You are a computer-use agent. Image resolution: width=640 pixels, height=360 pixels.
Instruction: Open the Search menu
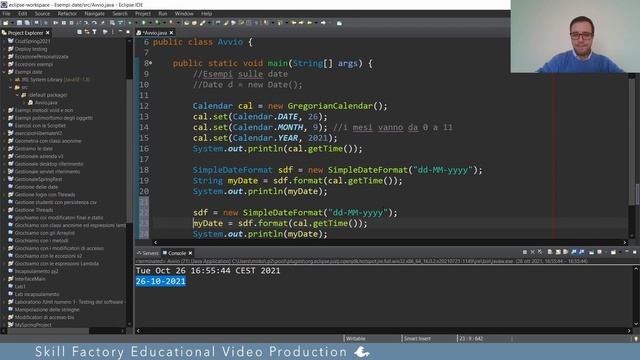(x=120, y=13)
